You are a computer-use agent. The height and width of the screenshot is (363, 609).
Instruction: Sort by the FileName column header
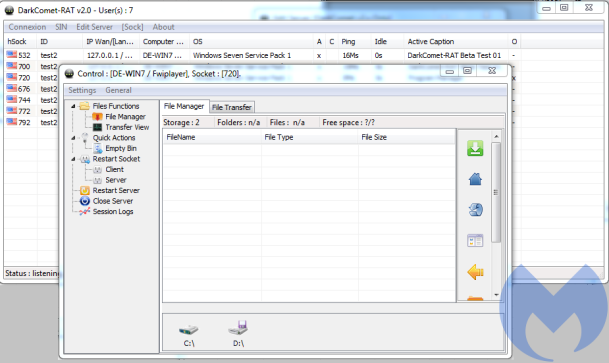click(x=212, y=137)
